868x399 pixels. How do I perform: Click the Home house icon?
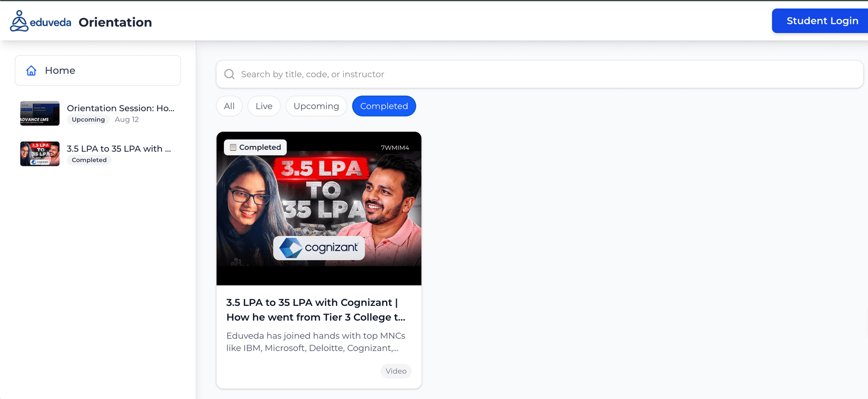point(31,70)
